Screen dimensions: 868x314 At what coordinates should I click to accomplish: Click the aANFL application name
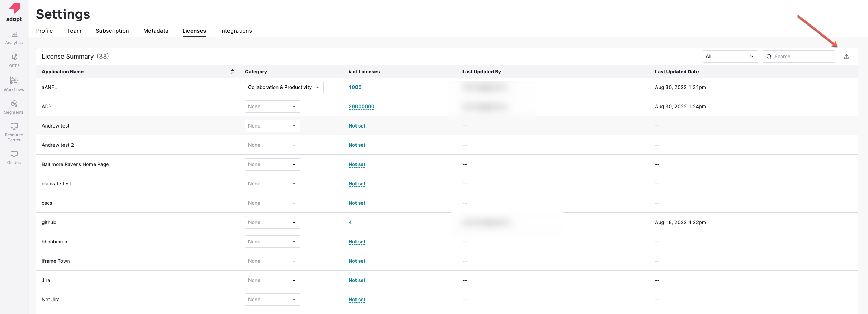[x=49, y=87]
